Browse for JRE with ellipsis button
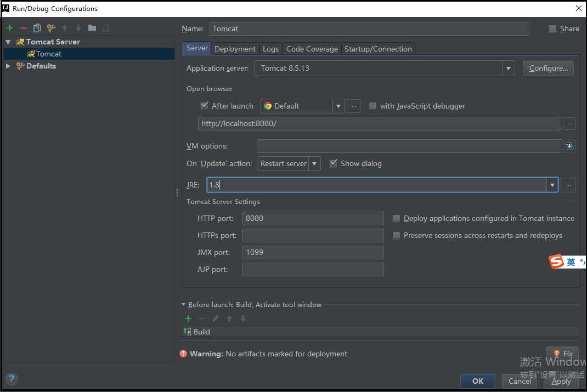Viewport: 587px width, 392px height. coord(568,185)
